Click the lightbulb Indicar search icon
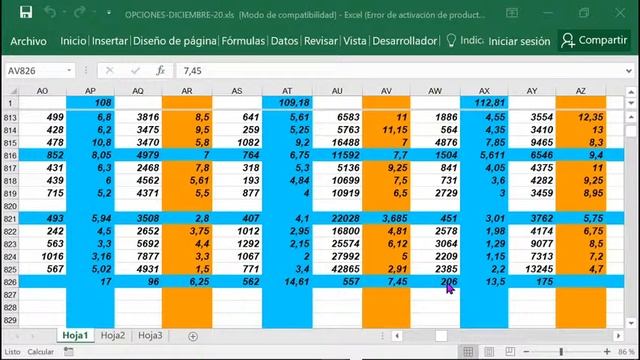640x360 pixels. (x=451, y=40)
